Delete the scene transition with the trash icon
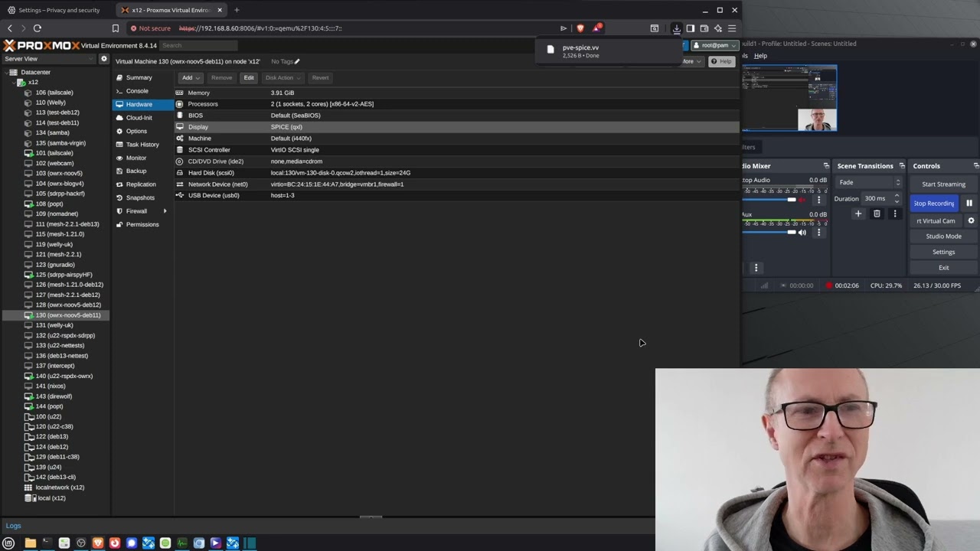This screenshot has height=551, width=980. coord(877,214)
